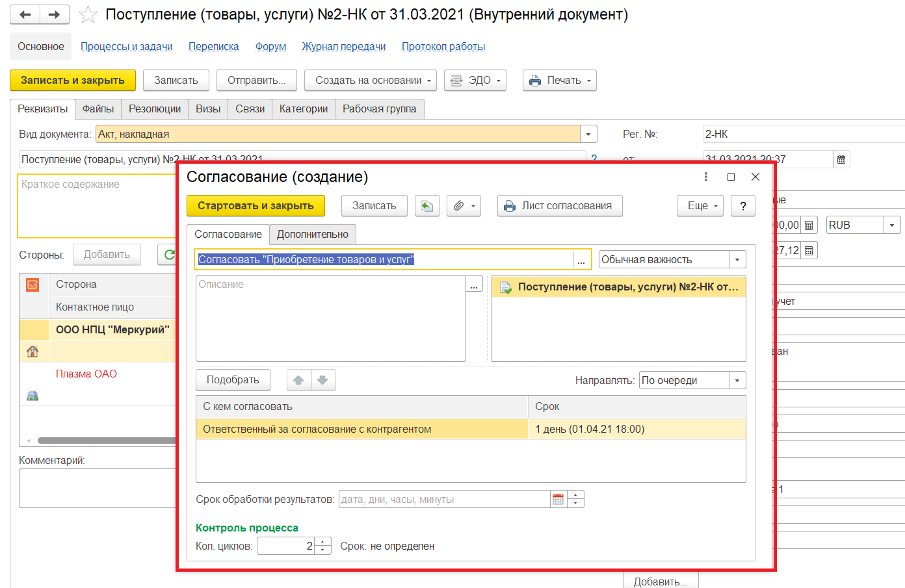This screenshot has height=588, width=905.
Task: Open the 'Журнал передачи' link
Action: [343, 47]
